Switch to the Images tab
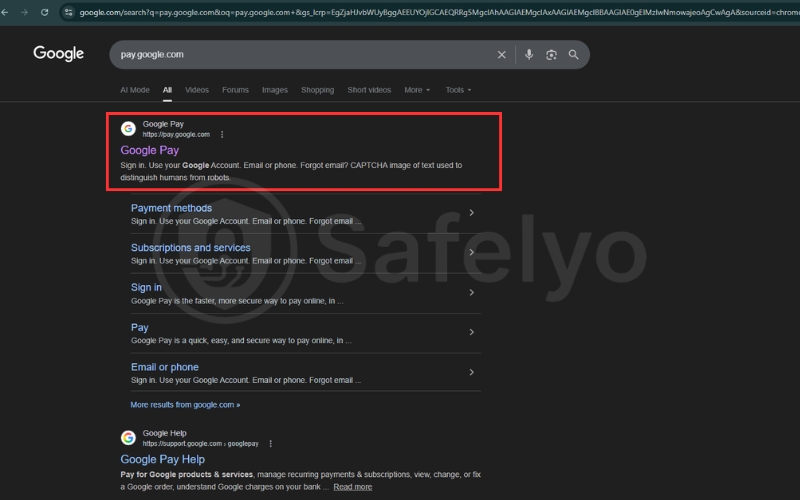The height and width of the screenshot is (500, 800). point(274,90)
